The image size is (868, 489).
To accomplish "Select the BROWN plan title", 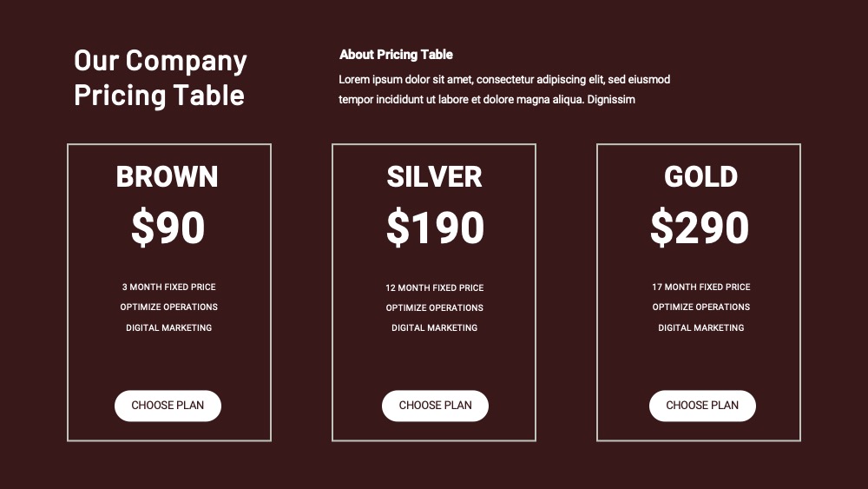I will click(x=168, y=177).
